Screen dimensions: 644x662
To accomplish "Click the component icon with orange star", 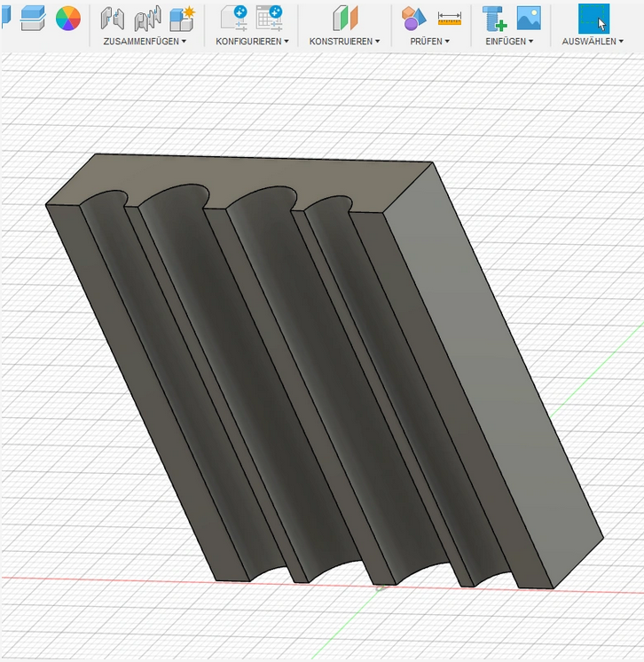I will pos(183,19).
